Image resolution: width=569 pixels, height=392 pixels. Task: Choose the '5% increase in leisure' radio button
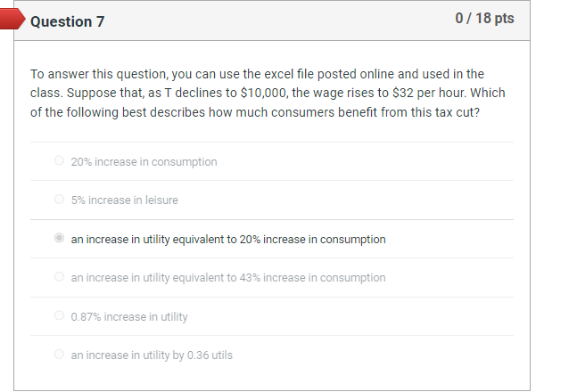pos(59,200)
